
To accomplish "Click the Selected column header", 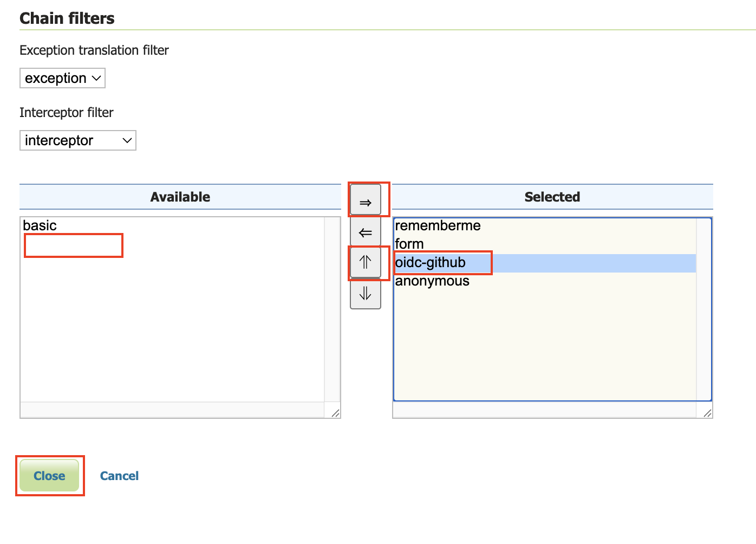I will click(x=552, y=197).
